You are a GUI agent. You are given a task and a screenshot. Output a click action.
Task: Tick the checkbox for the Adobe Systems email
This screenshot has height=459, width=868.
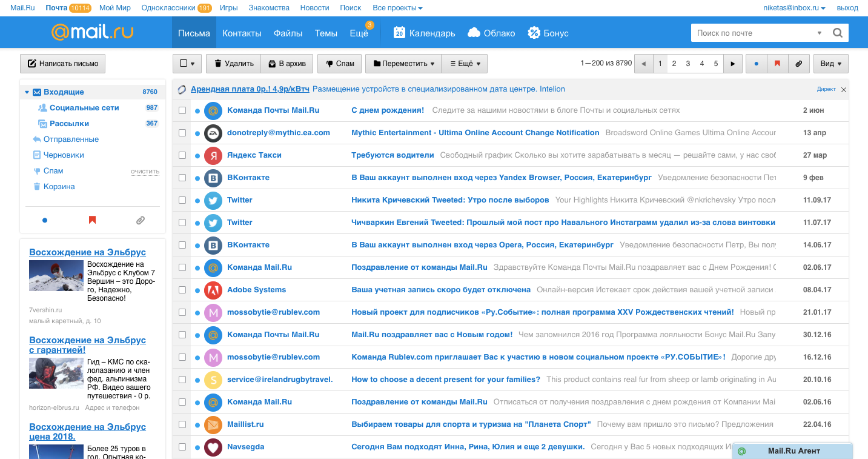pos(182,290)
